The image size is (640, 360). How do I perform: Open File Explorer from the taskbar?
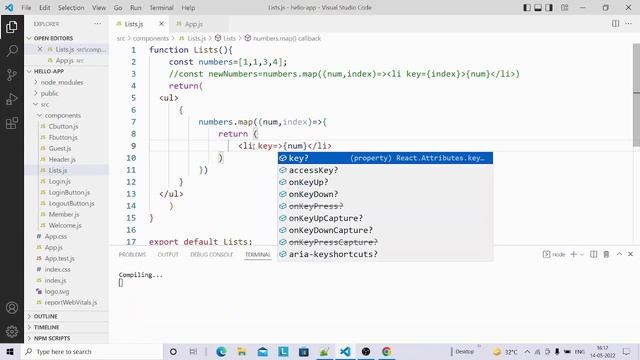pyautogui.click(x=242, y=351)
